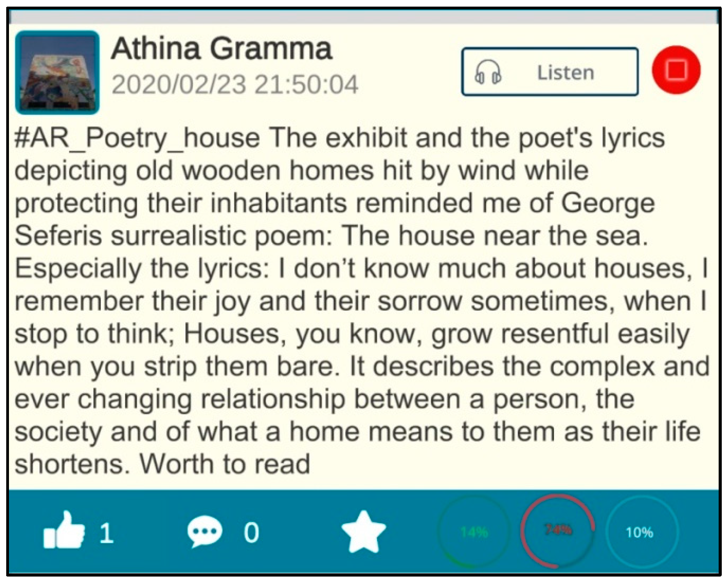Click the thumbs-up like icon
This screenshot has height=582, width=728.
coord(64,530)
